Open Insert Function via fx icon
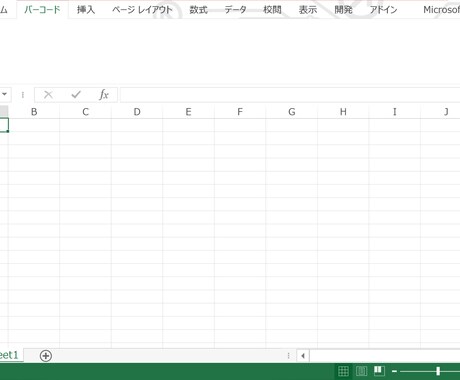460x380 pixels. click(104, 95)
